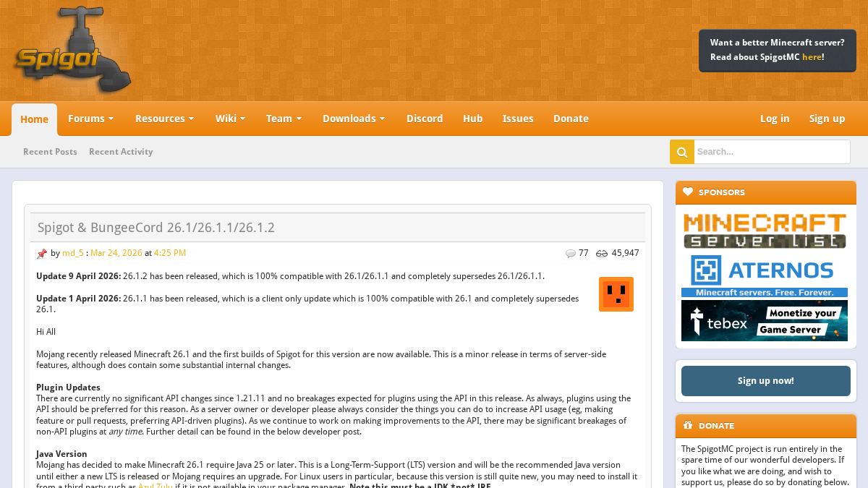868x488 pixels.
Task: Click the Search input field
Action: click(x=772, y=152)
